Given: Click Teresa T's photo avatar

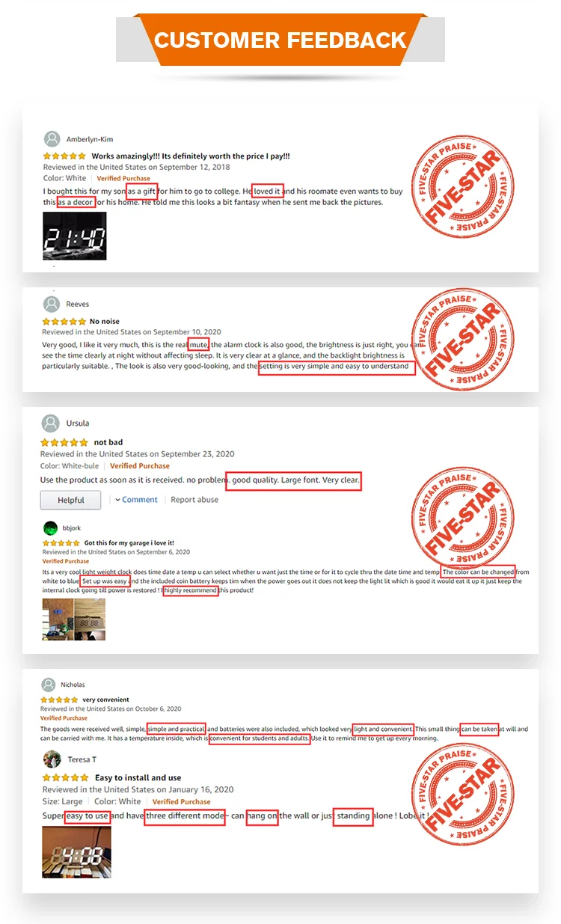Looking at the screenshot, I should point(52,759).
